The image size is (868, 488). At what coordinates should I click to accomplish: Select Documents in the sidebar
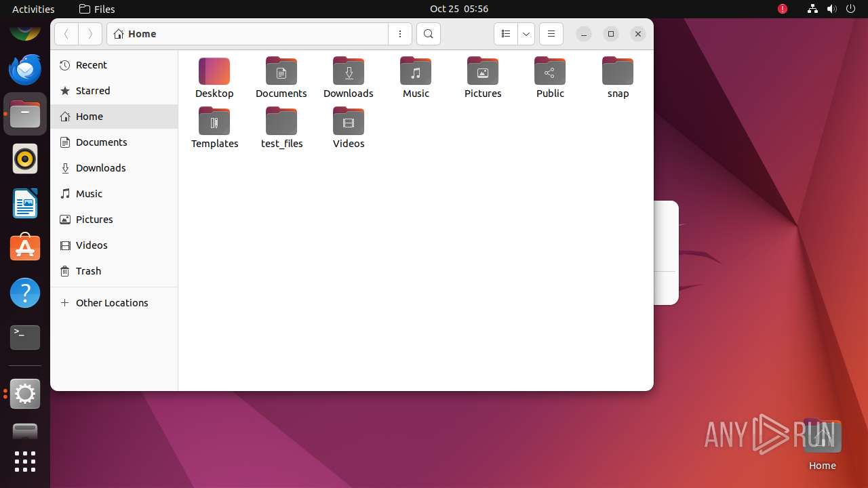[114, 142]
